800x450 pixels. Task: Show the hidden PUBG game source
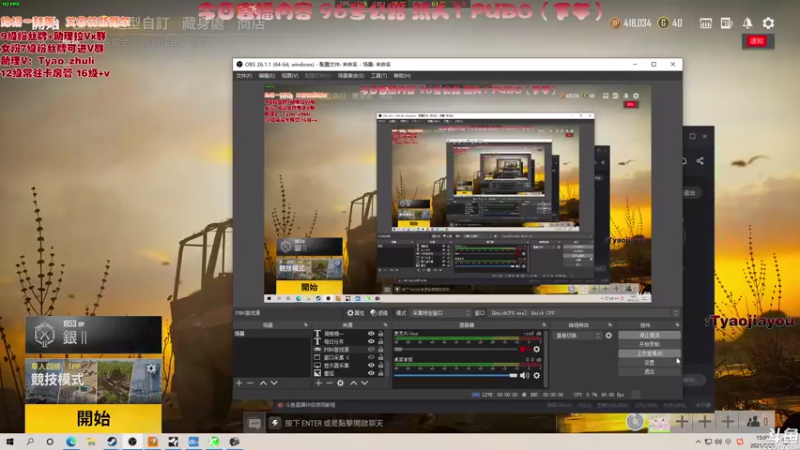371,349
